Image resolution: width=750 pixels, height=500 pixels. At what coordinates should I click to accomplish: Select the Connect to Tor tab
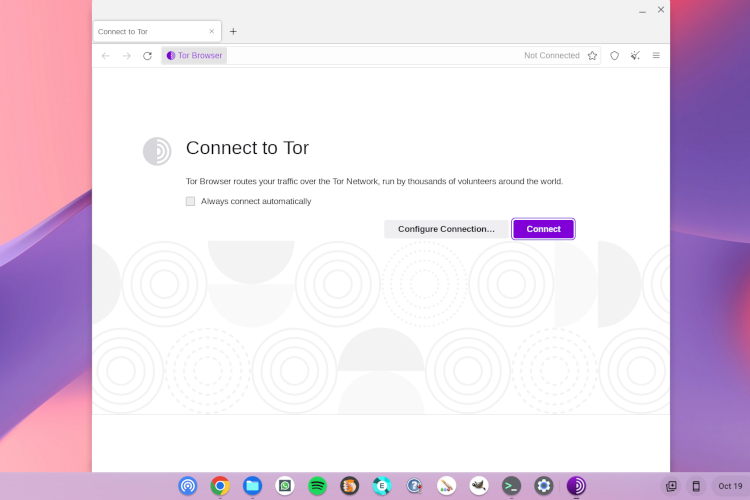(x=157, y=32)
